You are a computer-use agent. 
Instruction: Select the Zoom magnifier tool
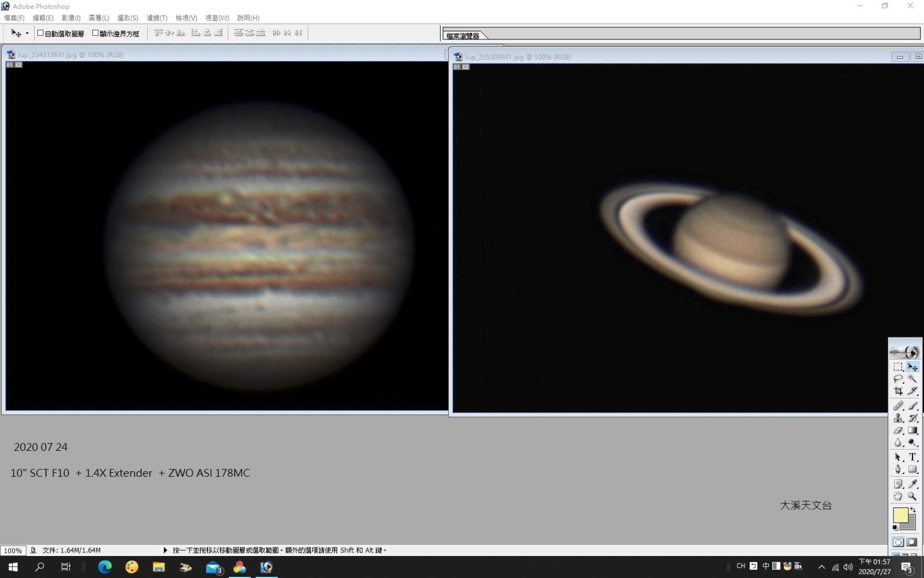(912, 496)
